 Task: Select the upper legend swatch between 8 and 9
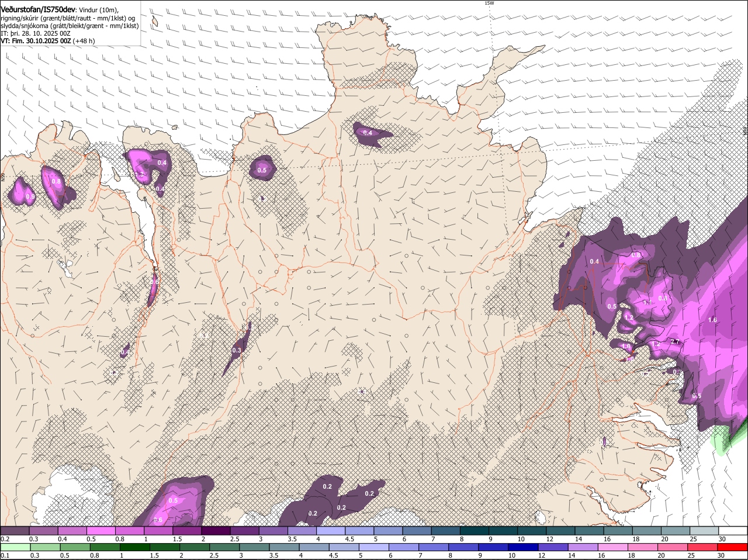coord(475,530)
